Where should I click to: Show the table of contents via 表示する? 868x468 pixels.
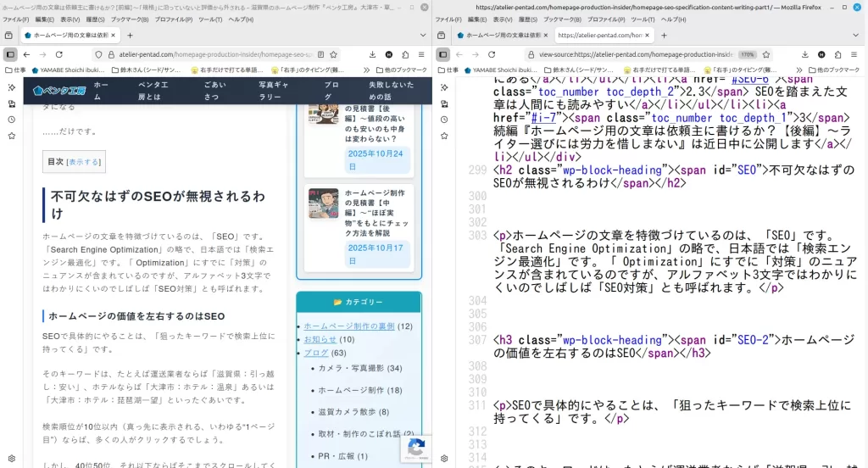coord(84,162)
